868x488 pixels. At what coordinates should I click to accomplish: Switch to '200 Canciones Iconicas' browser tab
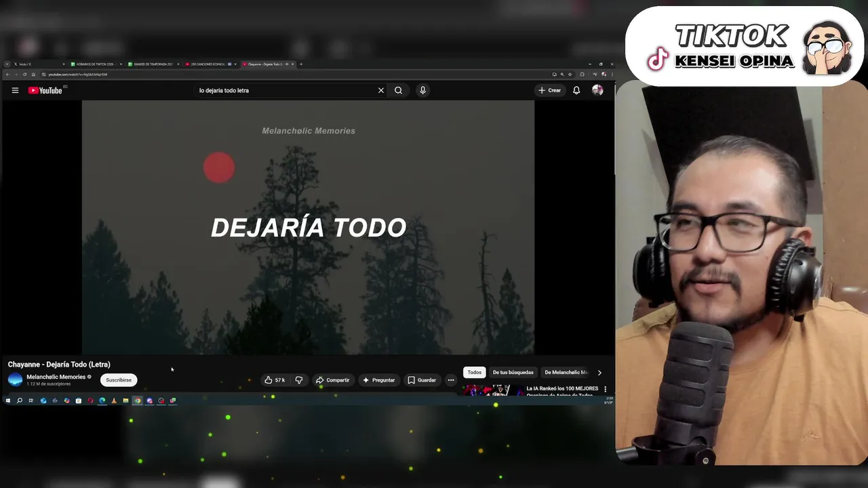[x=210, y=64]
